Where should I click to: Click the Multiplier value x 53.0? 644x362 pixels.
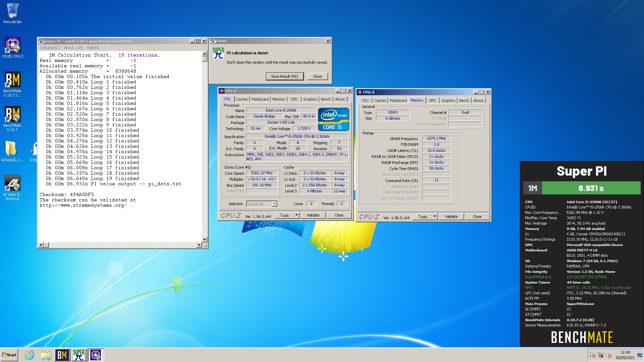262,179
